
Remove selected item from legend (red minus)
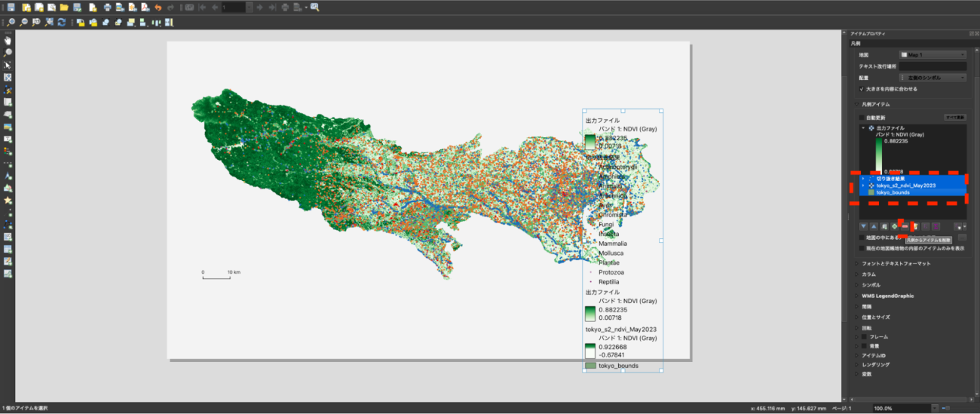(905, 226)
